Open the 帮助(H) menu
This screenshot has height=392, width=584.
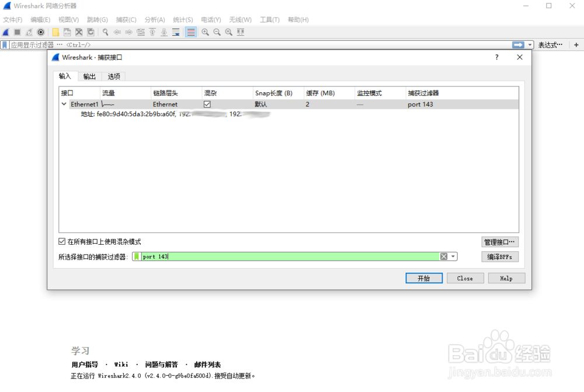coord(298,20)
